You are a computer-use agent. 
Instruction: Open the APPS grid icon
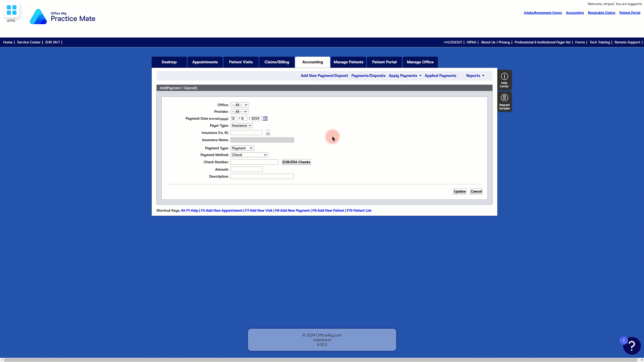click(11, 10)
